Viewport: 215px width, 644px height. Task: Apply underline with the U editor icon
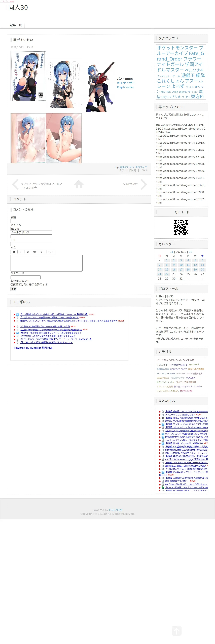28,252
